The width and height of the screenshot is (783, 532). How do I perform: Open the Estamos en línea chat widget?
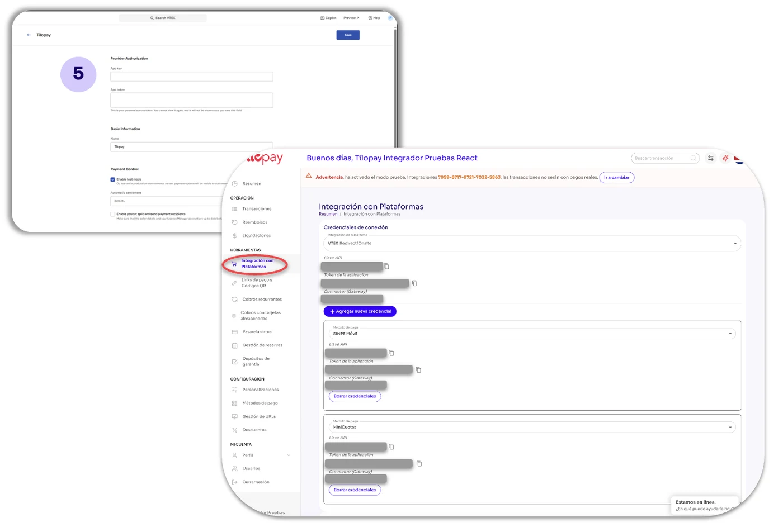704,505
